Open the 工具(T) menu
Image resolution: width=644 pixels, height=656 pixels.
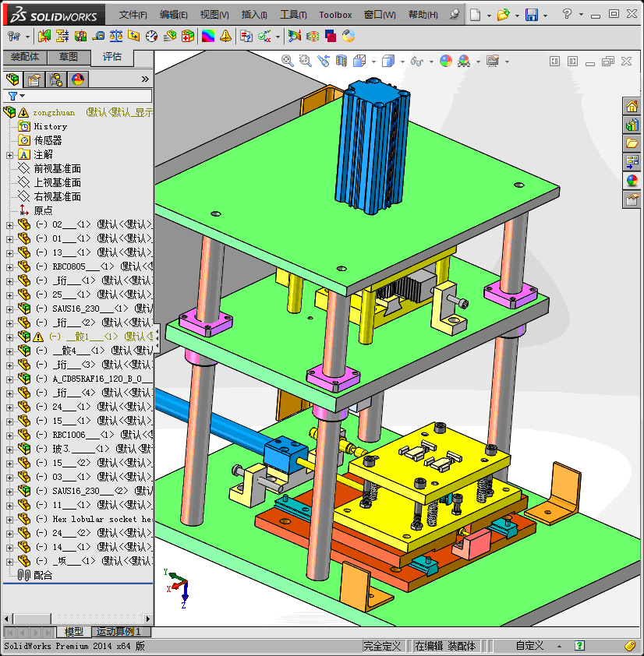point(293,15)
